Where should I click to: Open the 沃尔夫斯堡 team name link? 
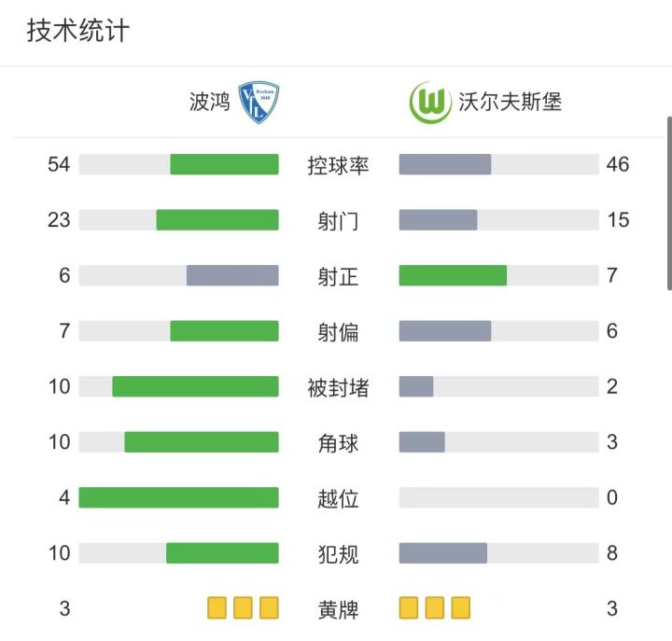pos(510,102)
